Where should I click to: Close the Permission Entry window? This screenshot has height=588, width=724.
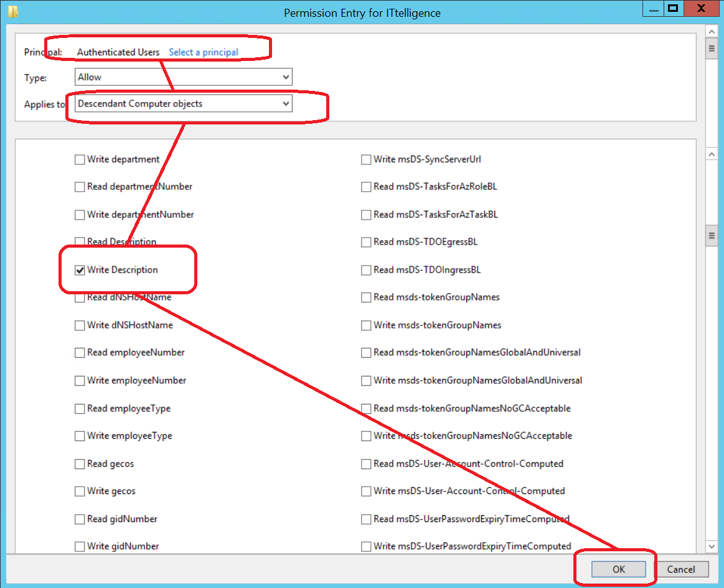click(701, 8)
